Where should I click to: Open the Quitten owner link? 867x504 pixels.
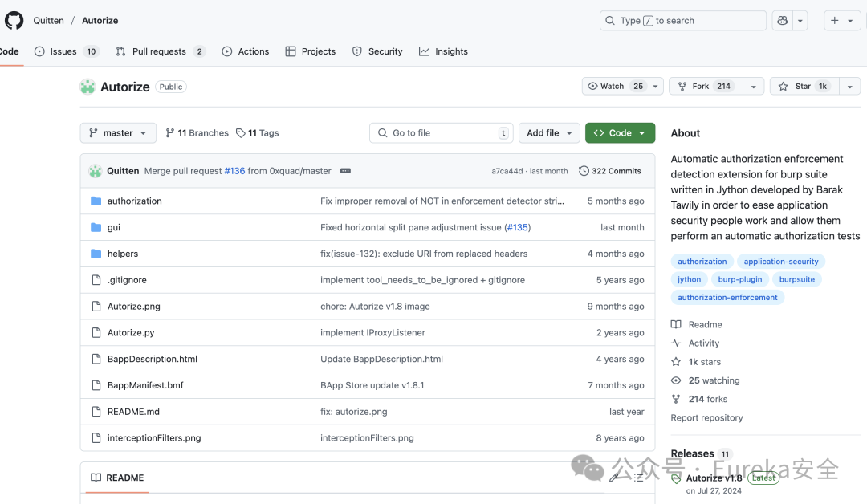pyautogui.click(x=49, y=20)
